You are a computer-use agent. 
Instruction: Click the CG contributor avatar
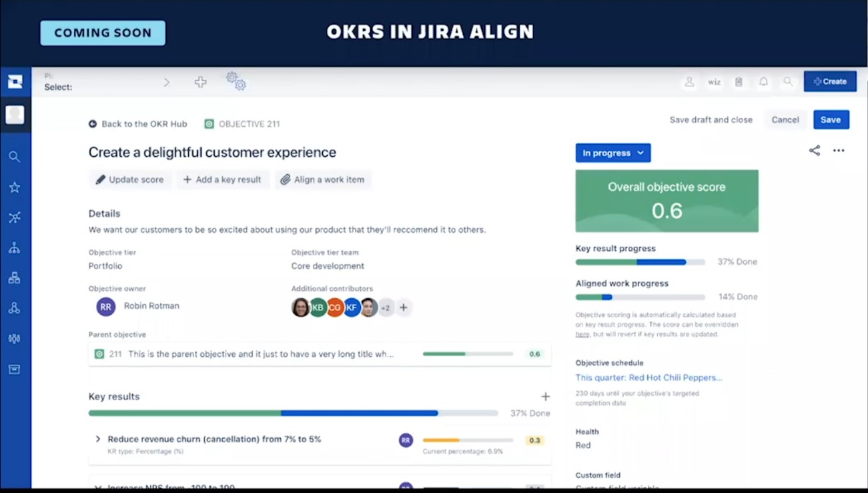coord(335,308)
